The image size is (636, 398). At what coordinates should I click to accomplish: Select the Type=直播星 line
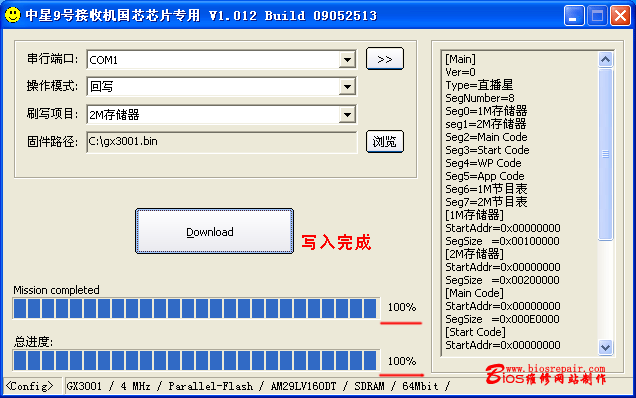[479, 85]
